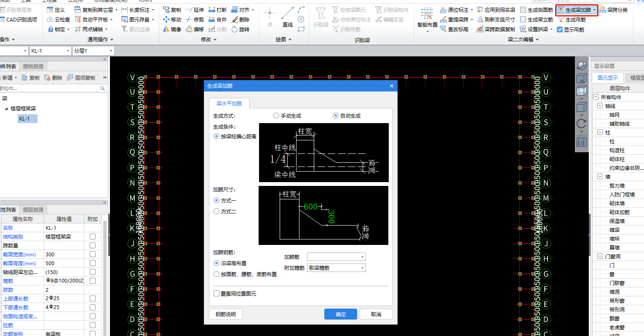644x336 pixels.
Task: Select 图元显示 tab
Action: (608, 78)
